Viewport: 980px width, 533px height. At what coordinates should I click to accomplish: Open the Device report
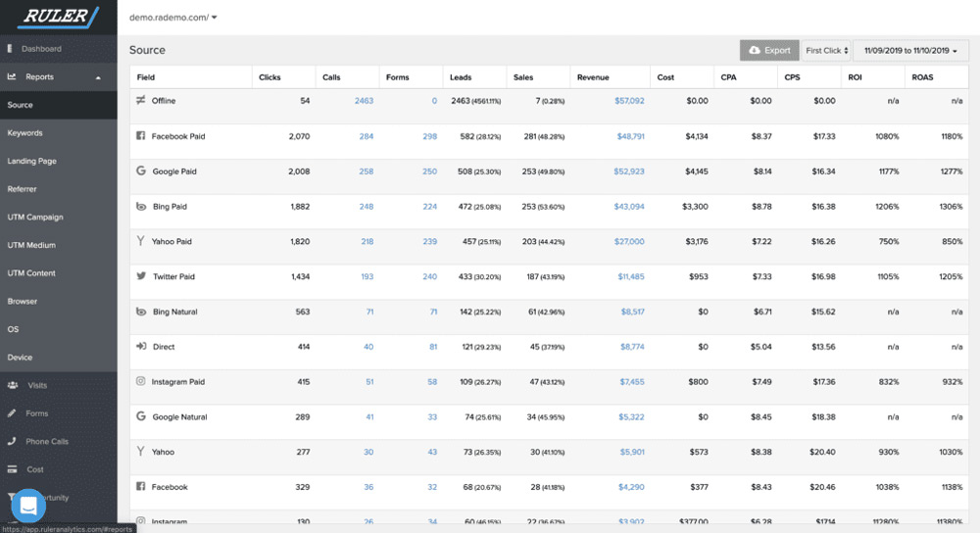point(58,358)
